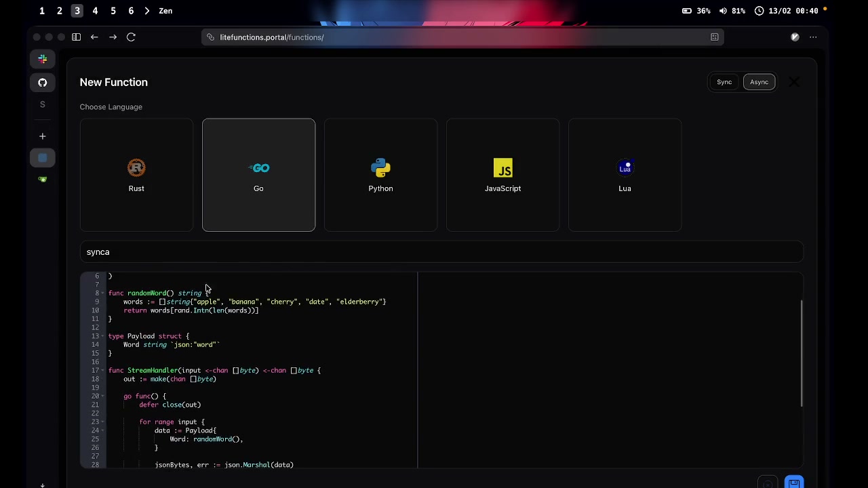
Task: Save the function with blue floppy icon
Action: [794, 483]
